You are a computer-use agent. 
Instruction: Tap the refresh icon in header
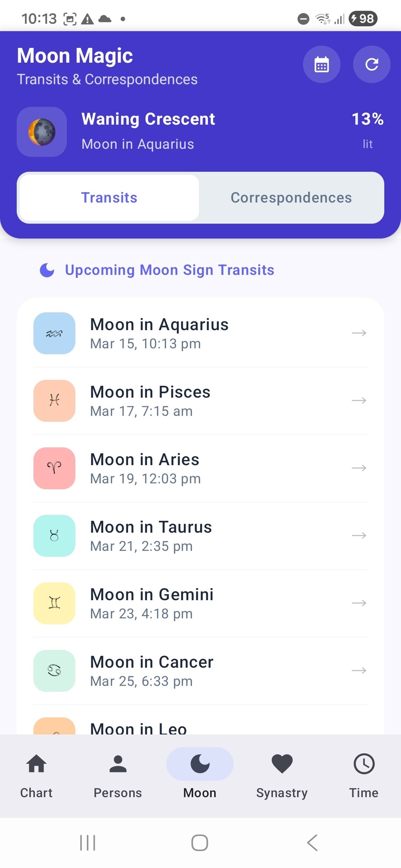pyautogui.click(x=371, y=65)
